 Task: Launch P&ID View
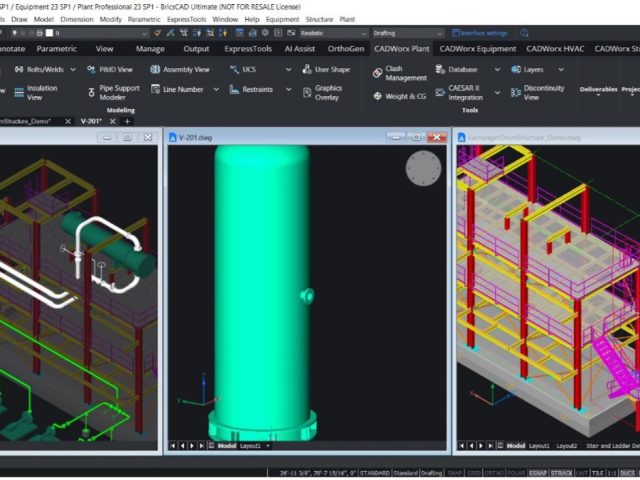click(x=110, y=69)
